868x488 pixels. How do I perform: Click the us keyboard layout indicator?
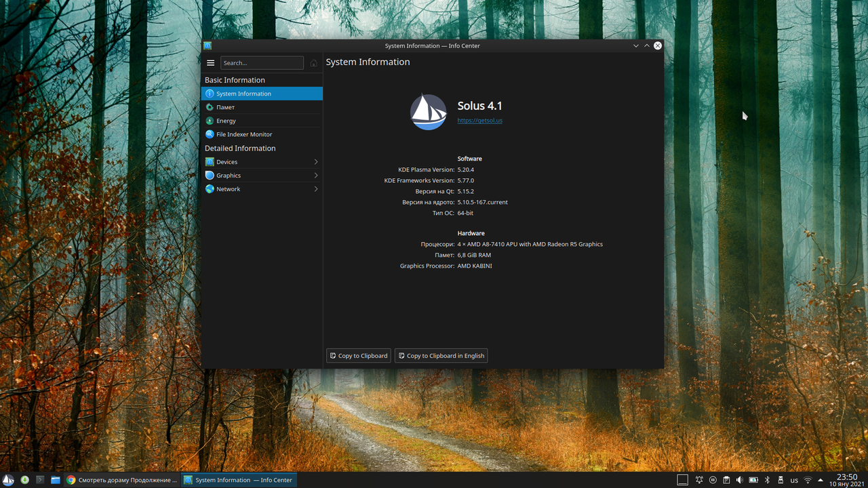pyautogui.click(x=794, y=481)
